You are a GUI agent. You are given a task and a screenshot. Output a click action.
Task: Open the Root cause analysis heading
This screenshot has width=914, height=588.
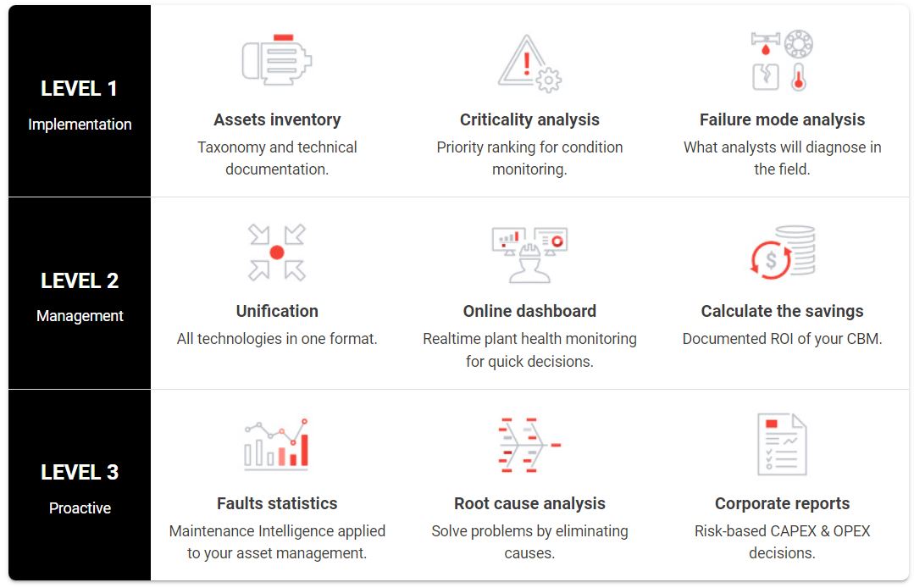point(529,503)
